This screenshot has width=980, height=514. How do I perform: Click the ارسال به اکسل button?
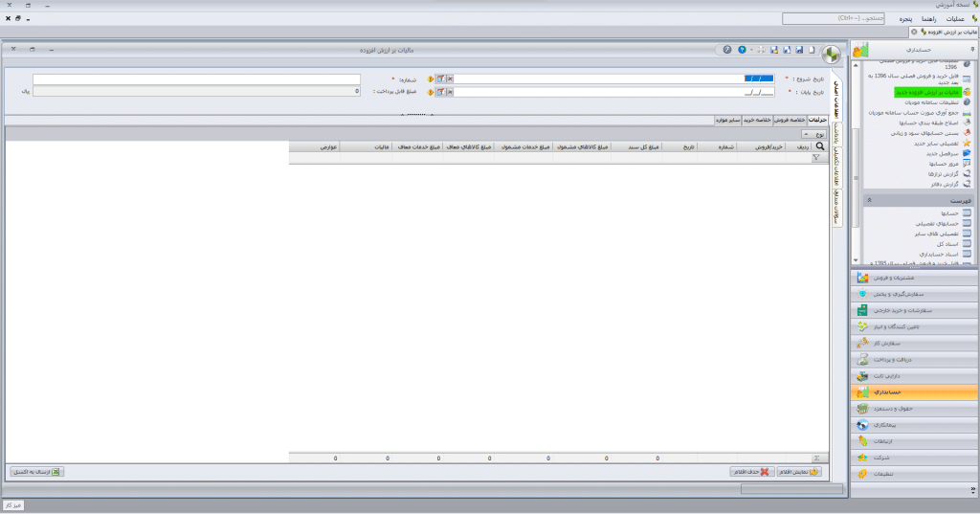37,472
